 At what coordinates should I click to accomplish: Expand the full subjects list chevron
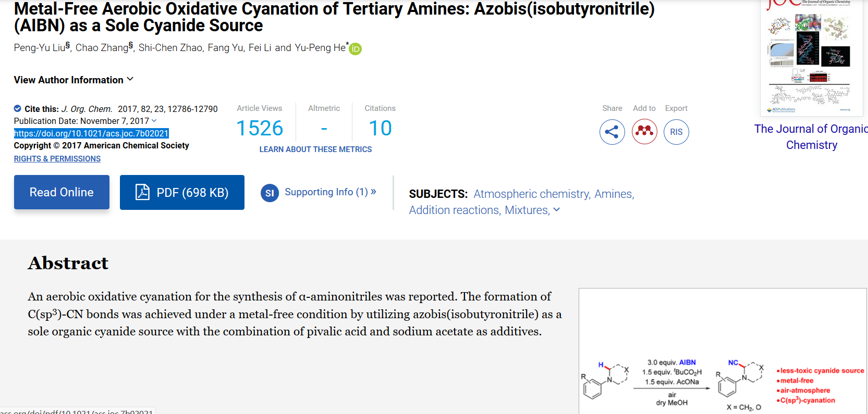click(x=556, y=210)
